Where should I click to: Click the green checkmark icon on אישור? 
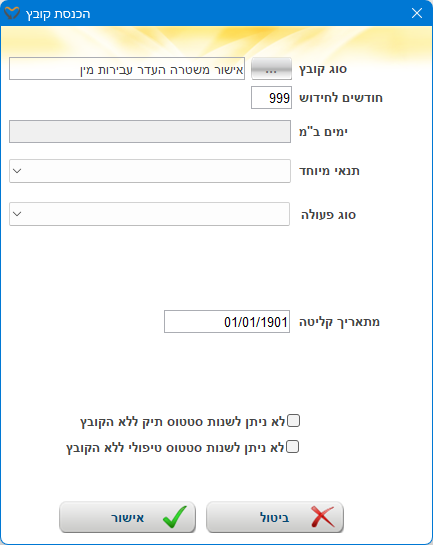[174, 517]
